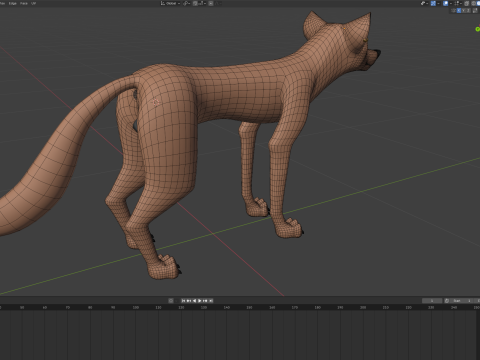
Task: Click frame 200 on timeline ruler
Action: point(363,307)
